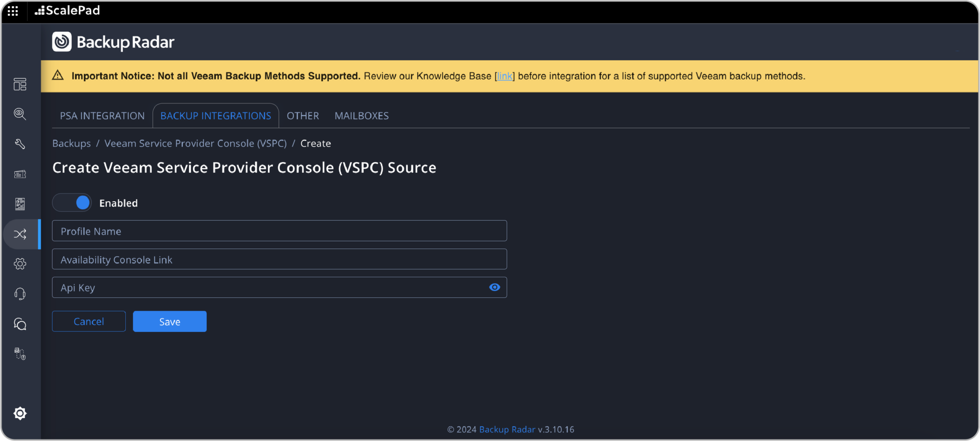980x441 pixels.
Task: Open the ScalePad app grid menu
Action: click(x=12, y=11)
